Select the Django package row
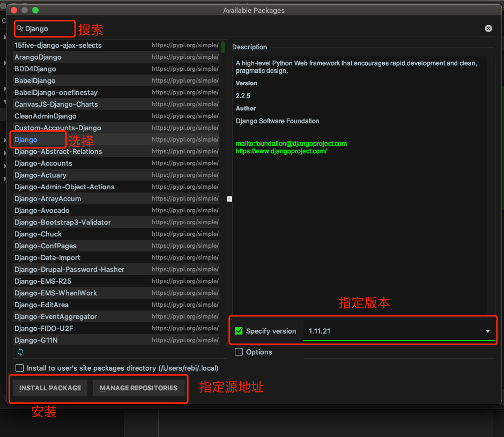The width and height of the screenshot is (504, 437). tap(116, 139)
